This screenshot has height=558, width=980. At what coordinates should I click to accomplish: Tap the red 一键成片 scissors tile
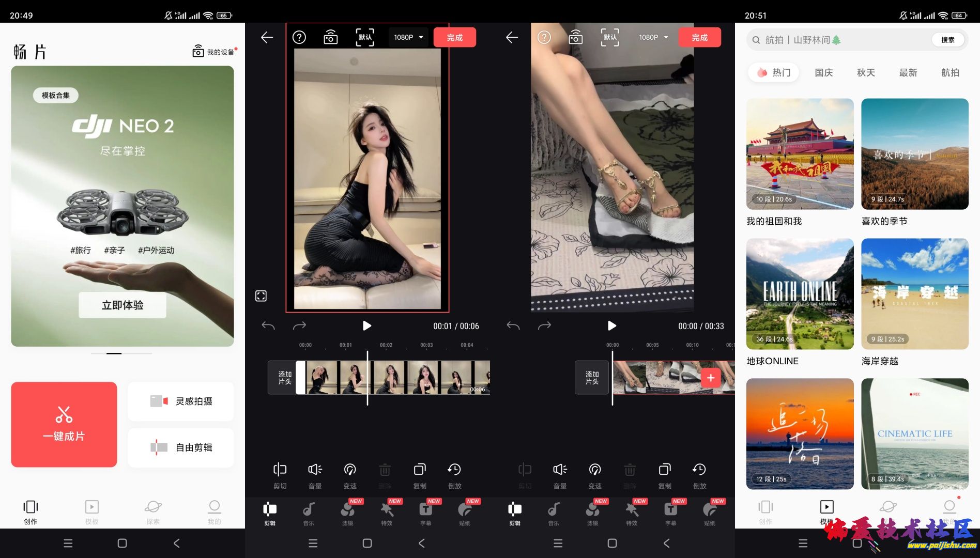pos(64,424)
